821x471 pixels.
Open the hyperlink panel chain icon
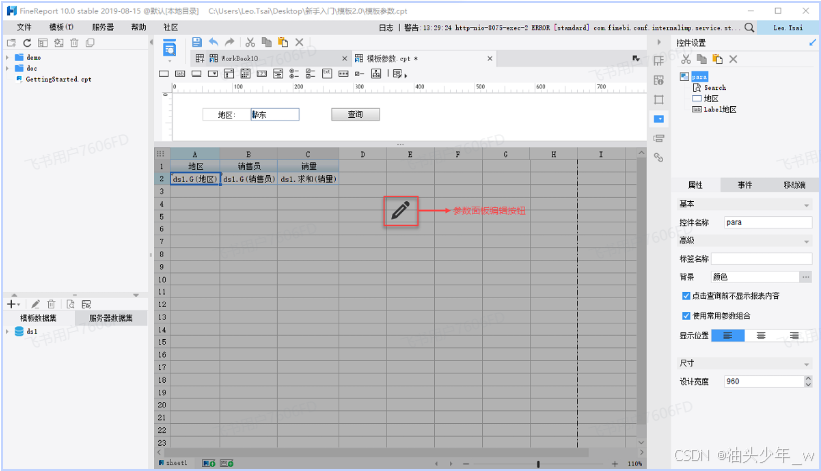(659, 157)
